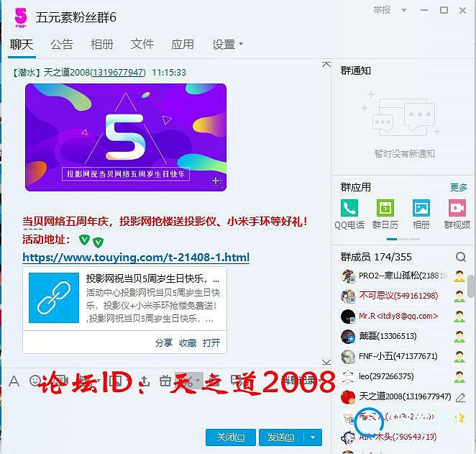Open the gift box icon in chat toolbar
The width and height of the screenshot is (476, 454).
coord(165,381)
